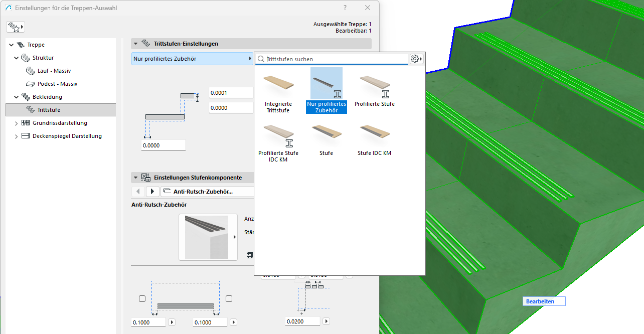644x334 pixels.
Task: Expand the Grundrissdarstellung tree node
Action: [x=17, y=123]
